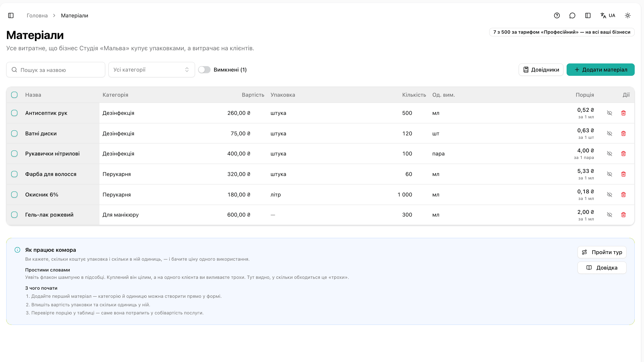The height and width of the screenshot is (362, 644).
Task: Open the help question mark icon
Action: tap(557, 15)
